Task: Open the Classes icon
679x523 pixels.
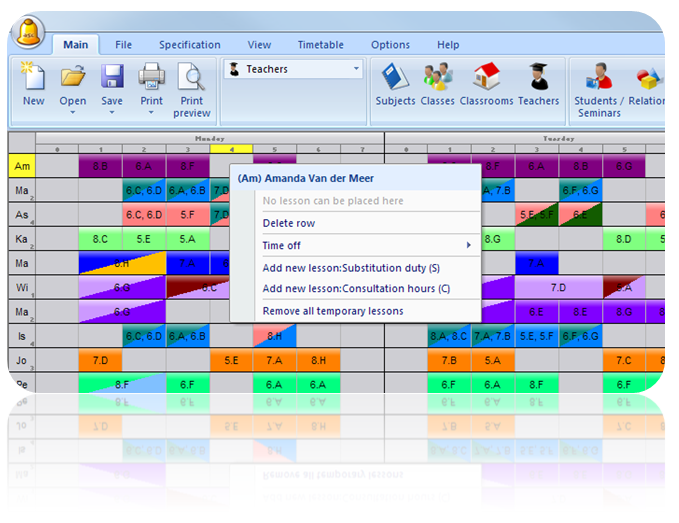Action: point(437,78)
